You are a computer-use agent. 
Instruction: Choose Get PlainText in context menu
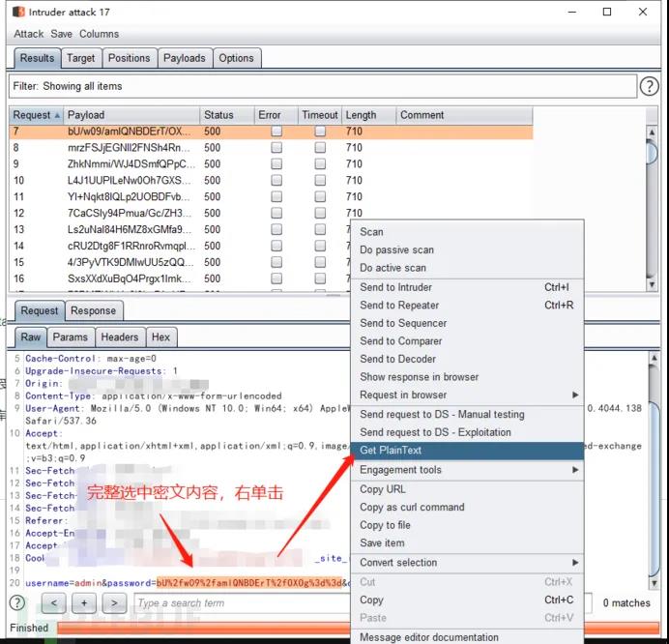coord(467,451)
